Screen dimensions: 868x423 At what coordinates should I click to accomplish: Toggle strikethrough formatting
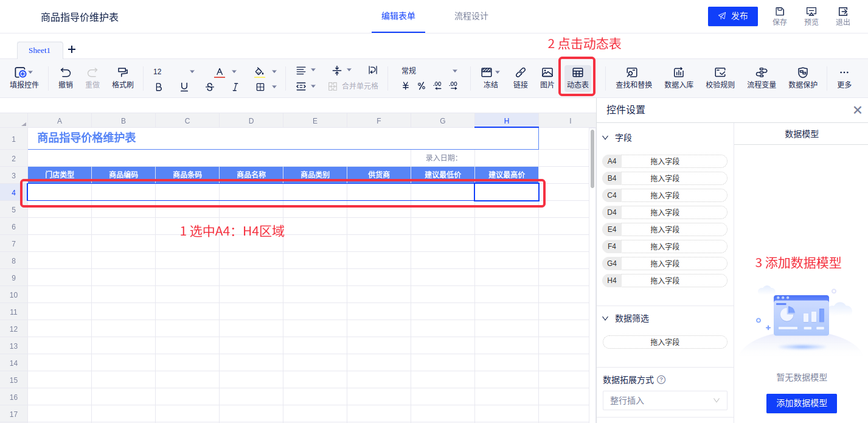coord(210,87)
